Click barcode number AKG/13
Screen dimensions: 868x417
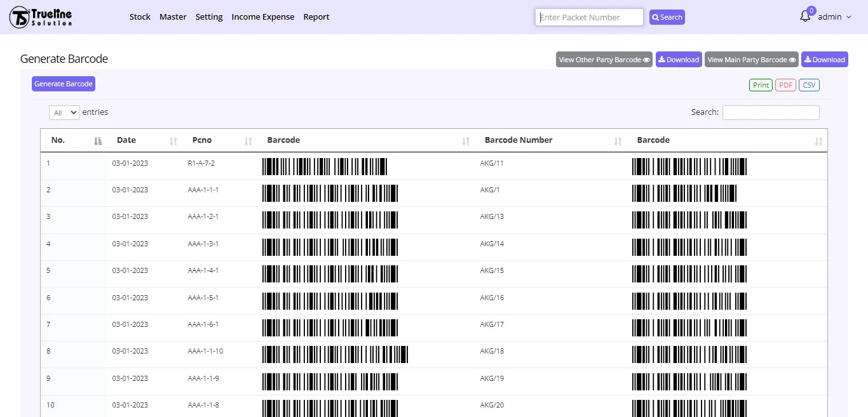492,216
